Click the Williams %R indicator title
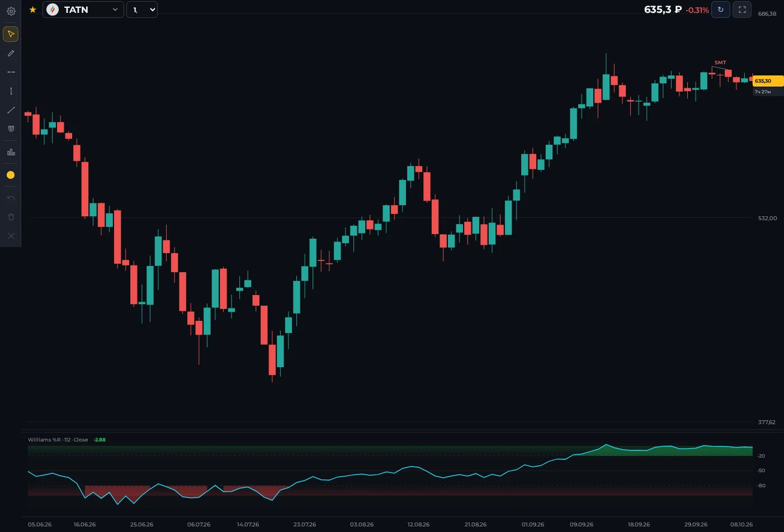Image resolution: width=784 pixels, height=532 pixels. point(58,440)
